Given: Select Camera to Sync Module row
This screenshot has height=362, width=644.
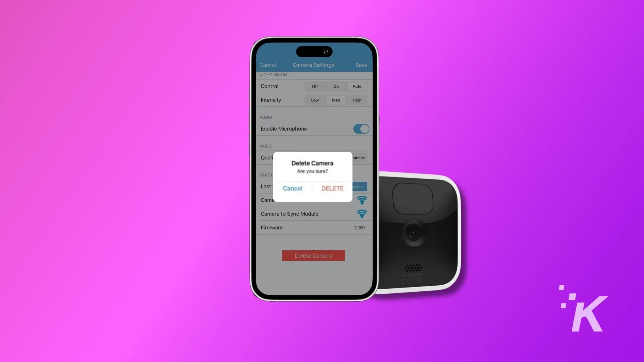Looking at the screenshot, I should 313,214.
